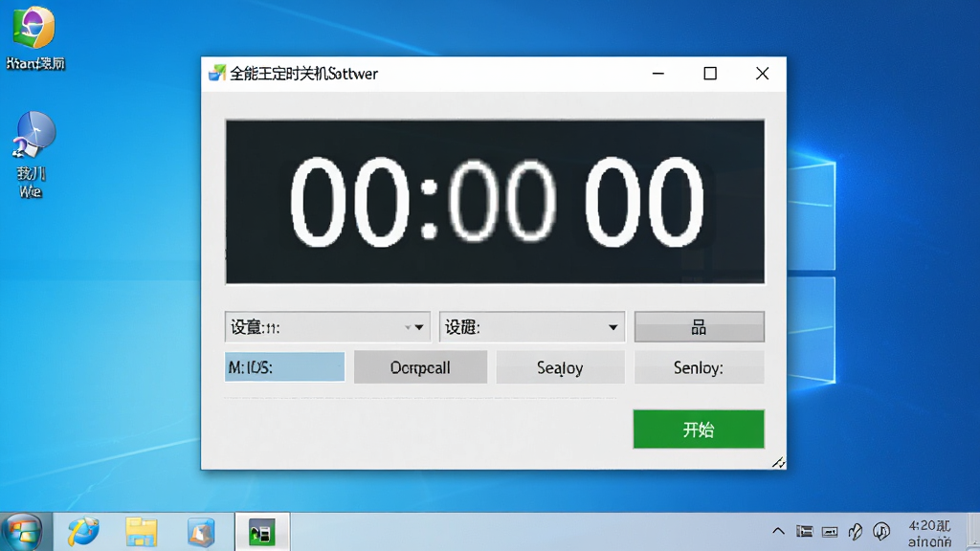Select the second desktop shortcut icon

tap(32, 155)
